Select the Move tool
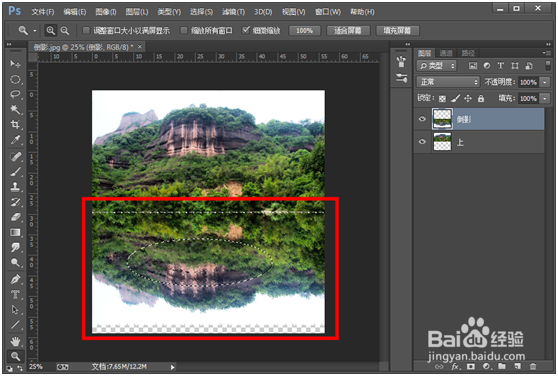The width and height of the screenshot is (558, 376). click(15, 64)
